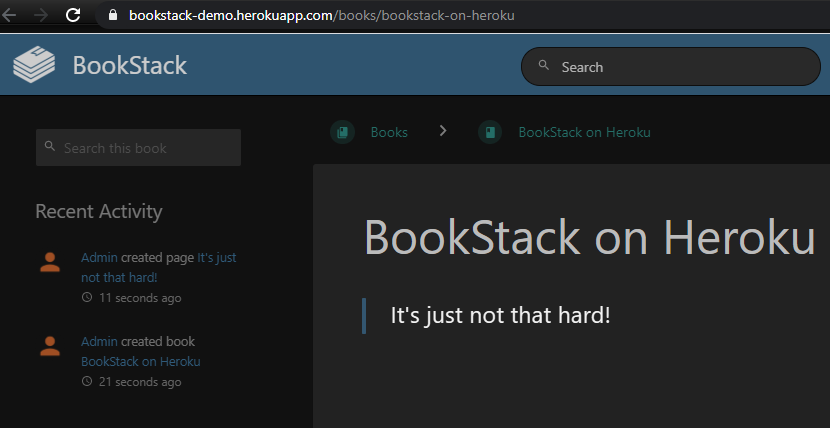Click magnifier icon in book search box

50,146
